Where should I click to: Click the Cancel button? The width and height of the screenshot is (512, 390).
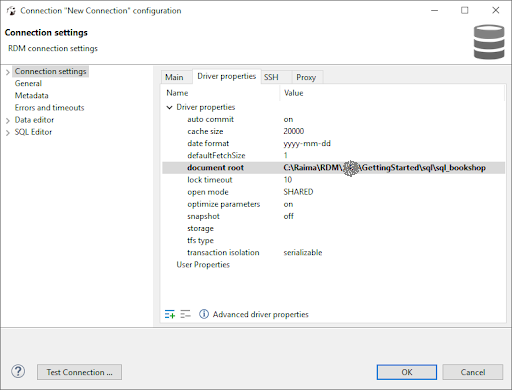point(473,372)
